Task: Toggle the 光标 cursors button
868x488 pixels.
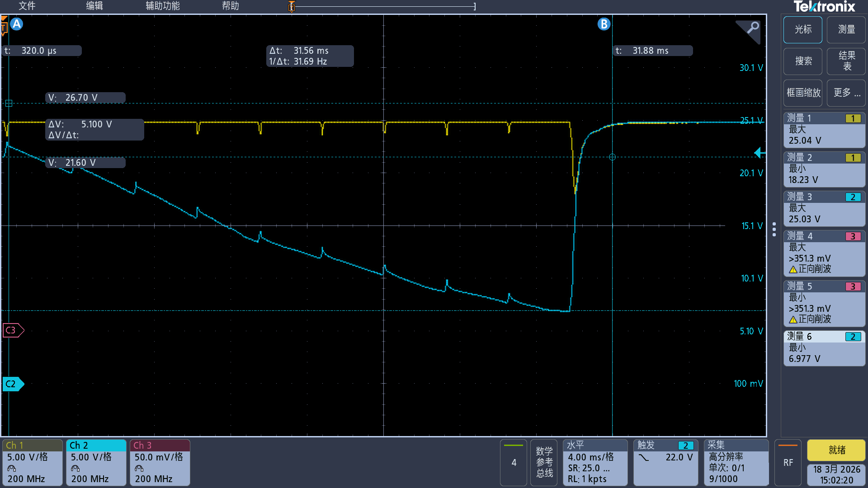Action: tap(803, 30)
